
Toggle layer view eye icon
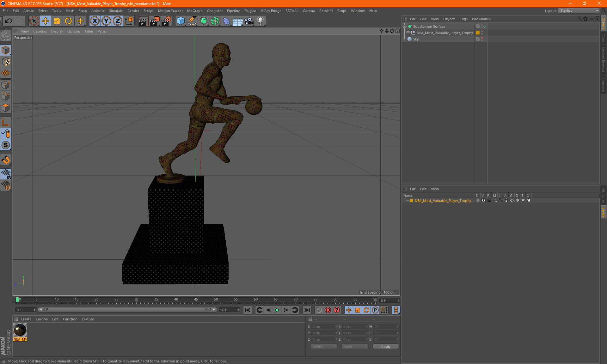tap(483, 200)
